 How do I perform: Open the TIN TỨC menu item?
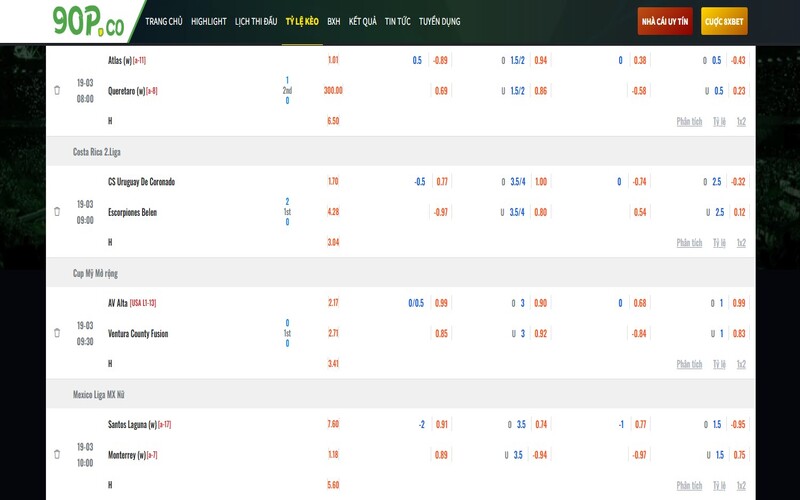click(x=397, y=21)
